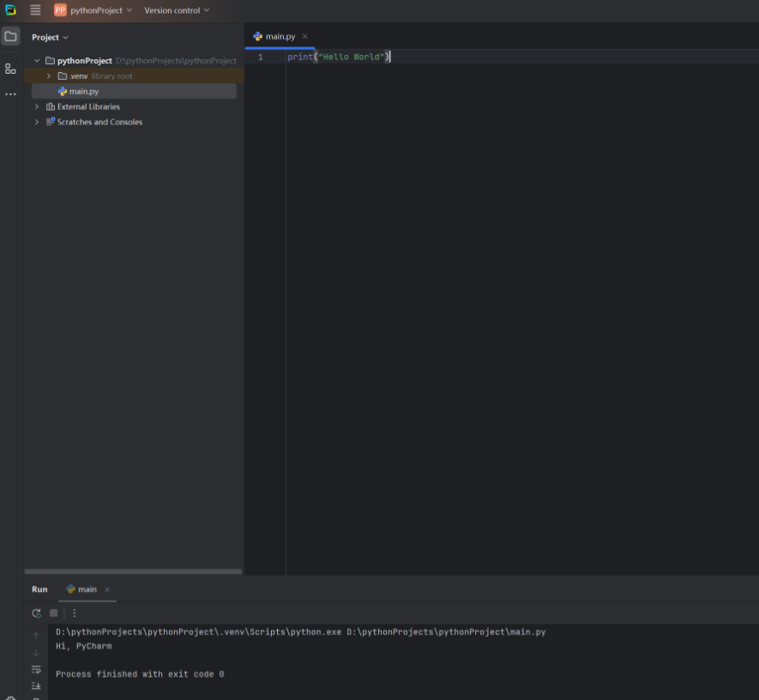Open run toolbar more options icon
Image resolution: width=759 pixels, height=700 pixels.
(74, 613)
